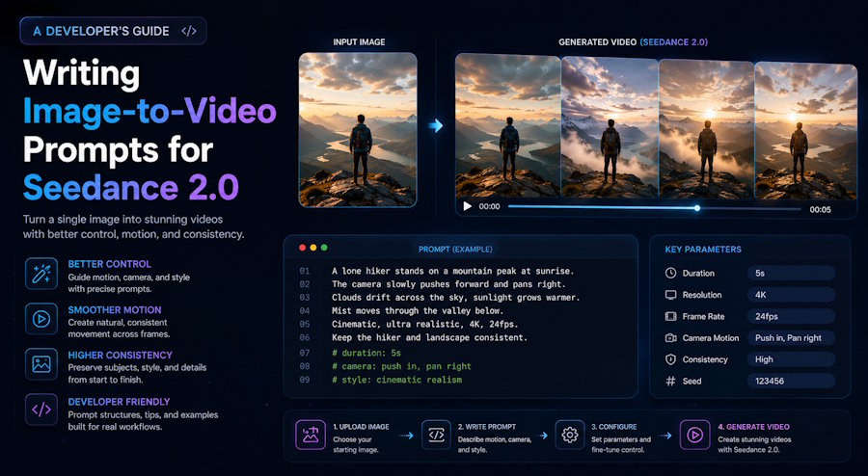Click the Smoother Motion heading
Screen dimensions: 868x476
coord(115,310)
